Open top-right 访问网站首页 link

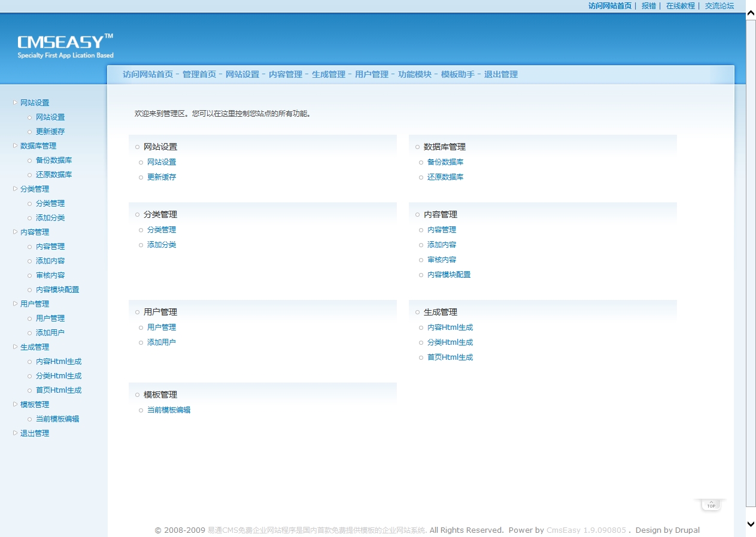[x=610, y=5]
